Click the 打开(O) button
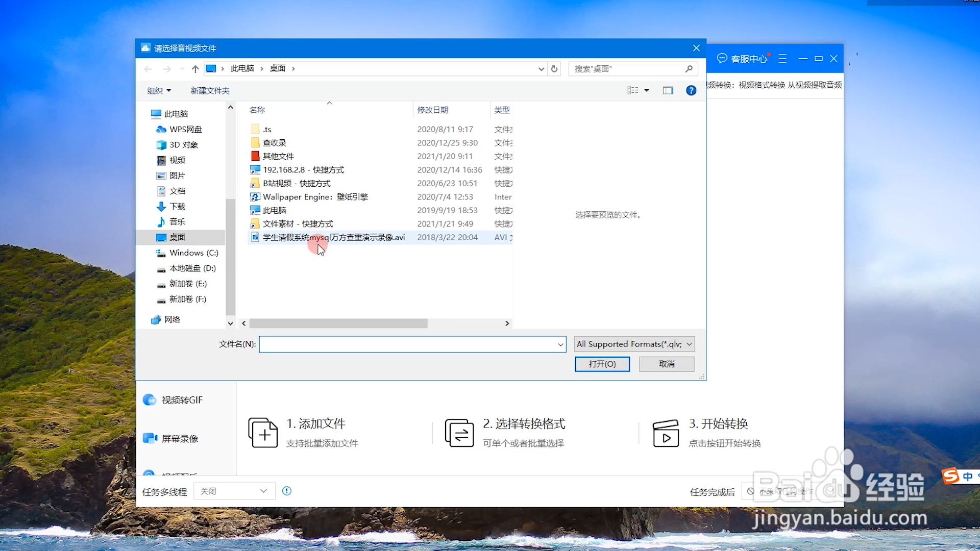The width and height of the screenshot is (980, 551). tap(602, 364)
